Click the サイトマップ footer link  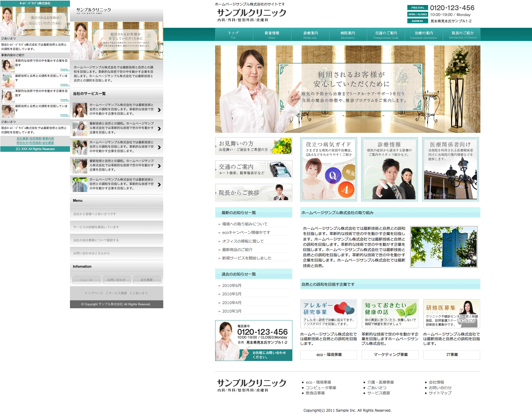point(440,393)
